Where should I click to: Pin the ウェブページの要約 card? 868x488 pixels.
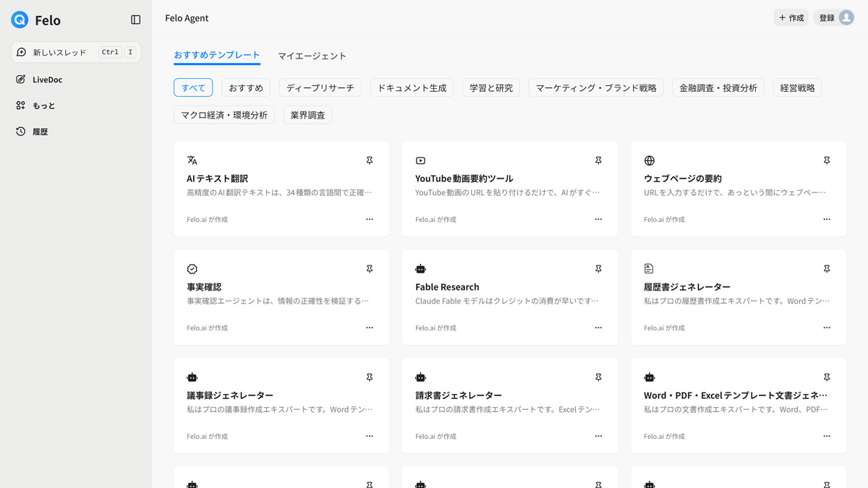click(827, 160)
